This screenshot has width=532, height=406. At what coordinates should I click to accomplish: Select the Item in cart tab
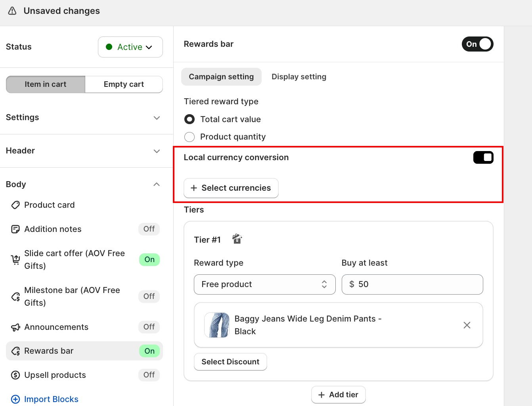[x=46, y=84]
